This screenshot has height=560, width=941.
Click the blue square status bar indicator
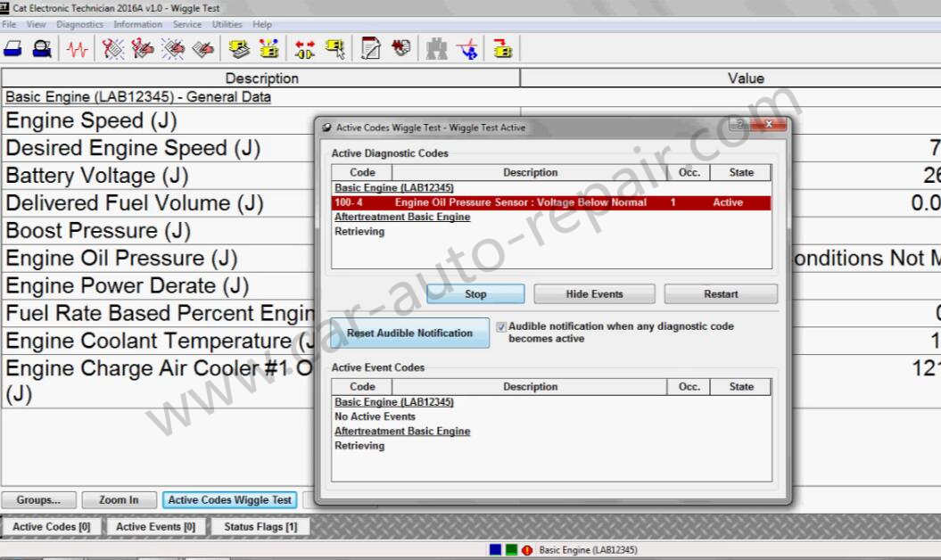click(x=495, y=550)
